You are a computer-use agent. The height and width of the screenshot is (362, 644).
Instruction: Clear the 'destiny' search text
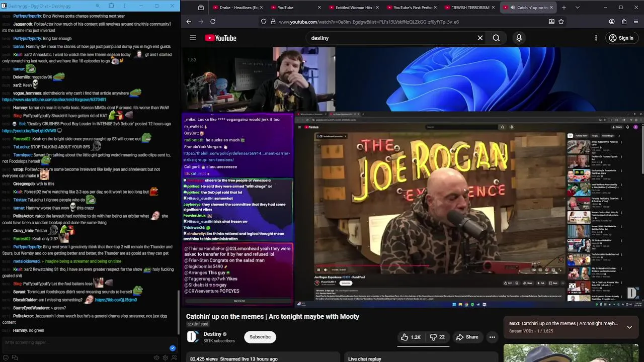[x=480, y=38]
